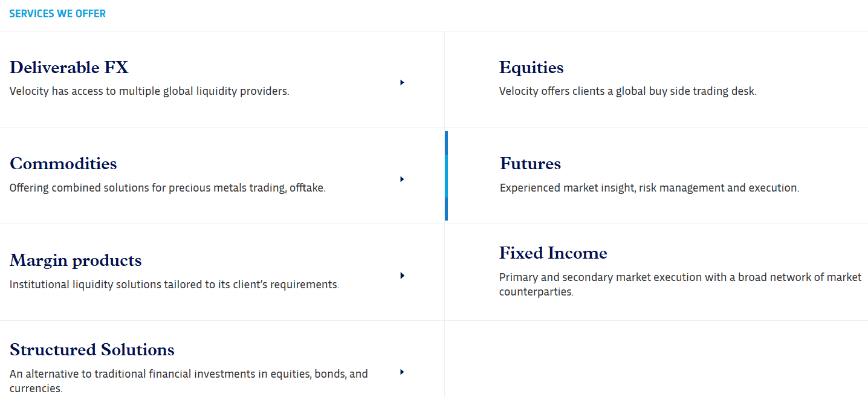Click the Fixed Income market execution description

coord(680,284)
